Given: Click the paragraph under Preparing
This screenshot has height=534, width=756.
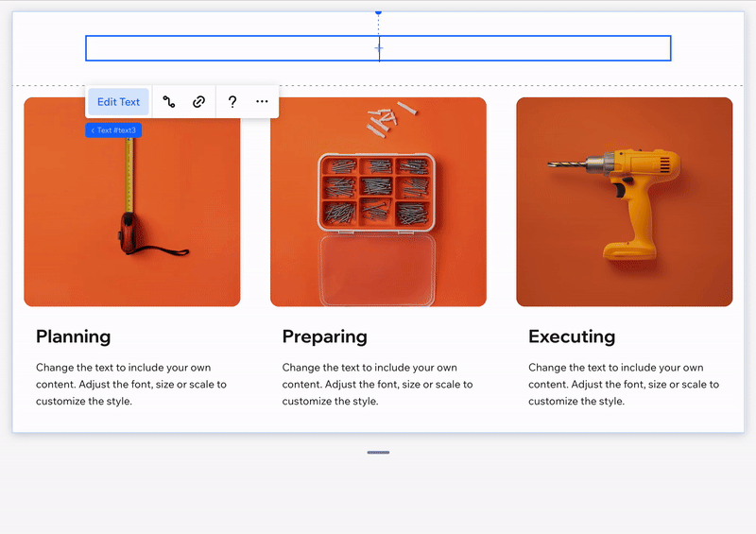Looking at the screenshot, I should click(377, 385).
